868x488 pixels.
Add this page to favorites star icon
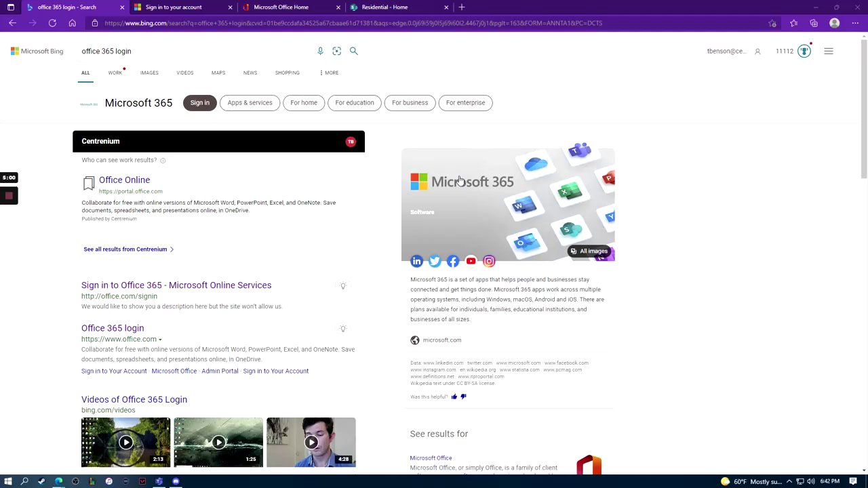772,23
